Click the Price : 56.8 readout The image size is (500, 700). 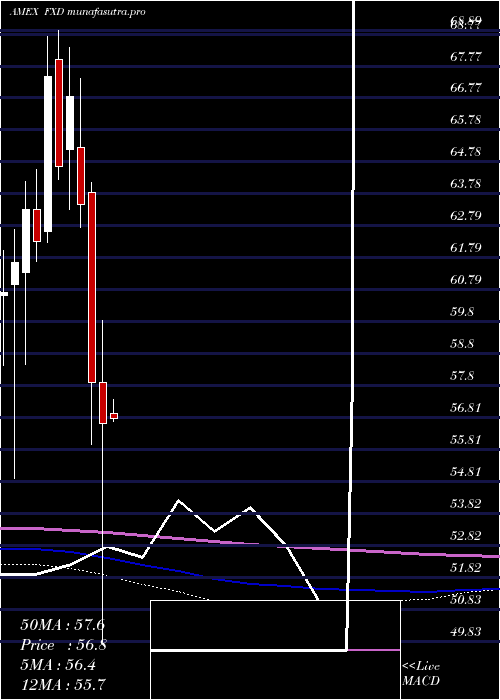[63, 645]
